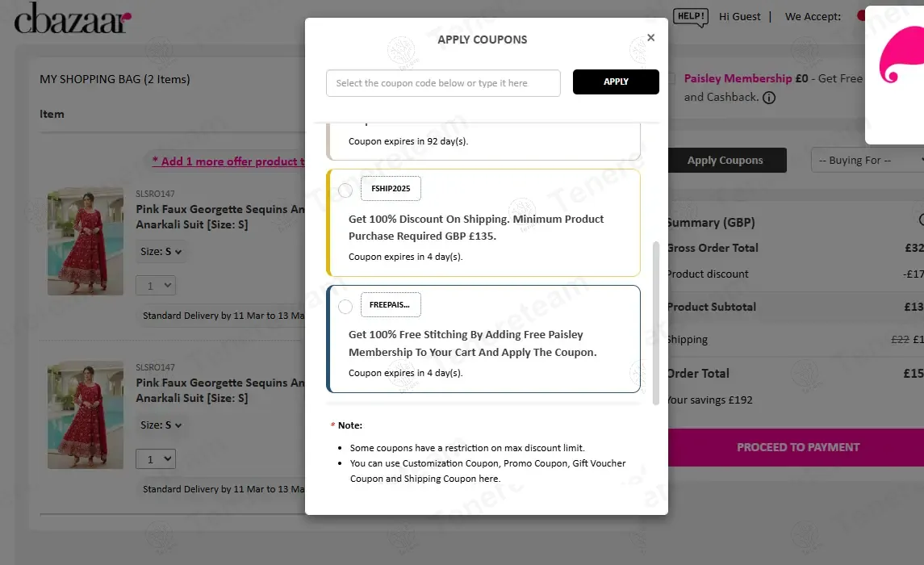Close the Apply Coupons dialog

pos(650,38)
